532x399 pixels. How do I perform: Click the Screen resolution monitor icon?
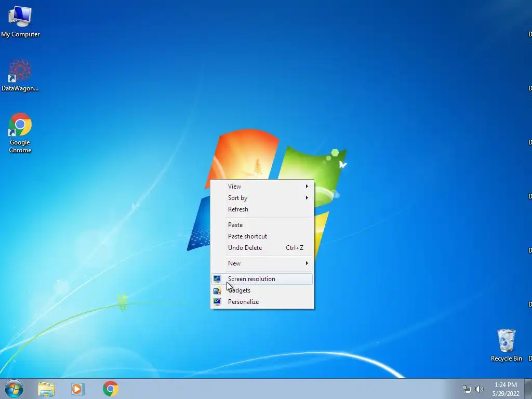click(217, 279)
